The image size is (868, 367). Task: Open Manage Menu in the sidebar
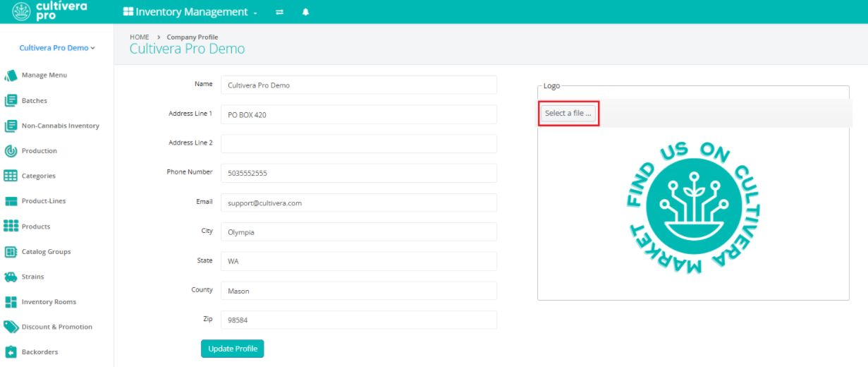point(44,76)
